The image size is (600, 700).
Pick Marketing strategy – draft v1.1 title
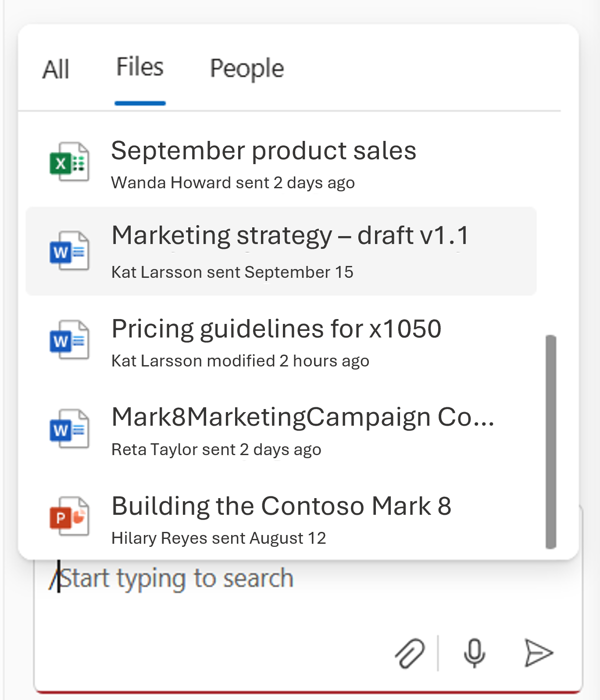pyautogui.click(x=290, y=236)
